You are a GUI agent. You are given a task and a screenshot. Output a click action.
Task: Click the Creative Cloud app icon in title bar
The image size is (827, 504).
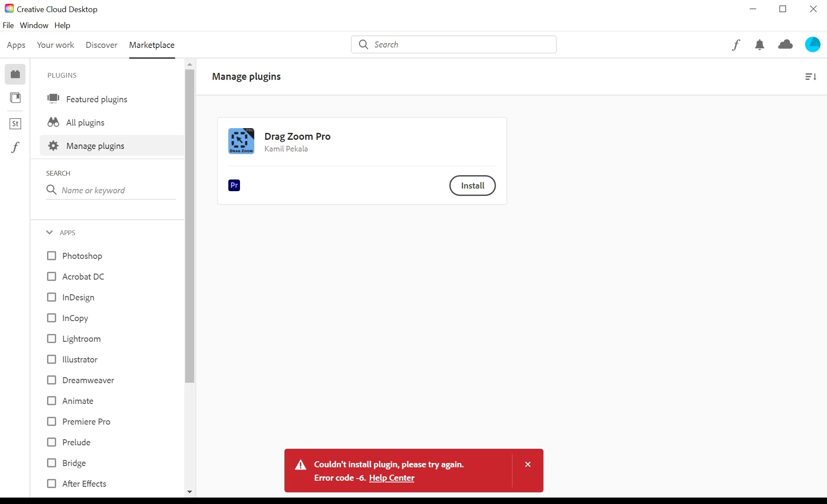coord(9,9)
